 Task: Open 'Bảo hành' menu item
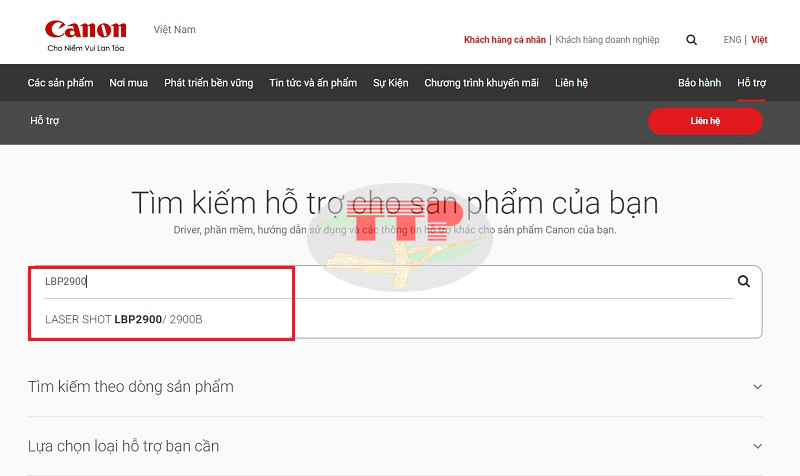(699, 83)
